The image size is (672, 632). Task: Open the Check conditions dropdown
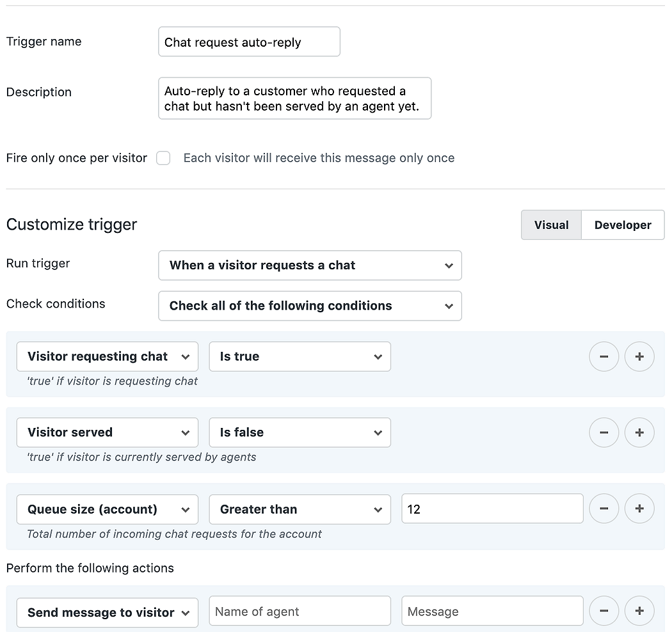pyautogui.click(x=310, y=306)
